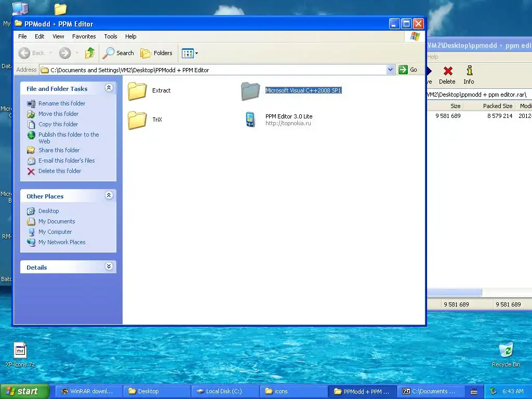Viewport: 532px width, 399px height.
Task: Click the Delete icon in 7-Zip window
Action: coord(447,75)
